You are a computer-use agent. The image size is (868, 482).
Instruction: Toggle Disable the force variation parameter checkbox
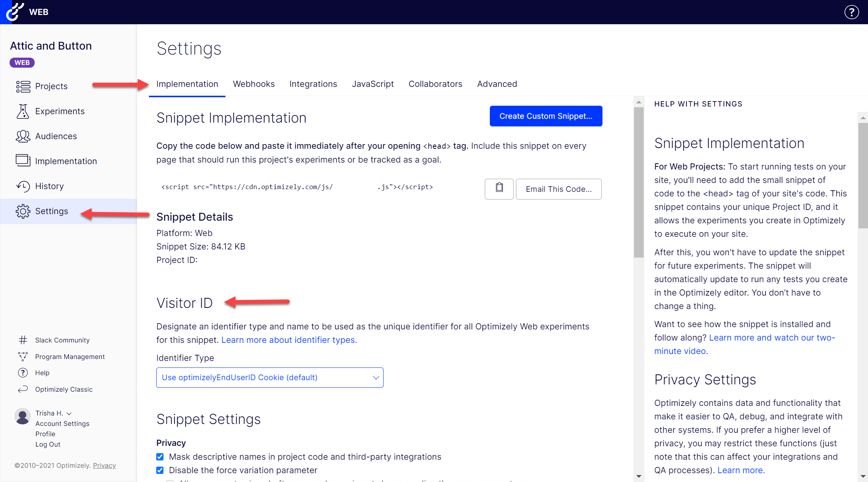tap(160, 470)
